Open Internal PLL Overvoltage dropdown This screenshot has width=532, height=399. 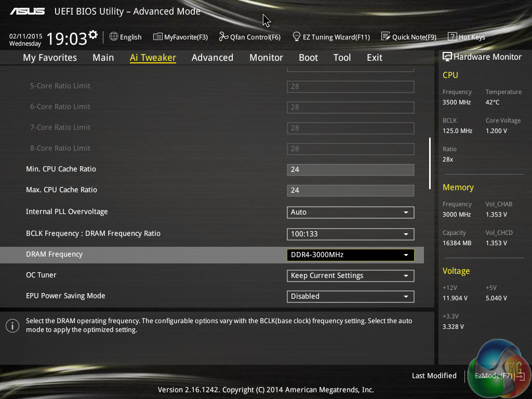(351, 212)
